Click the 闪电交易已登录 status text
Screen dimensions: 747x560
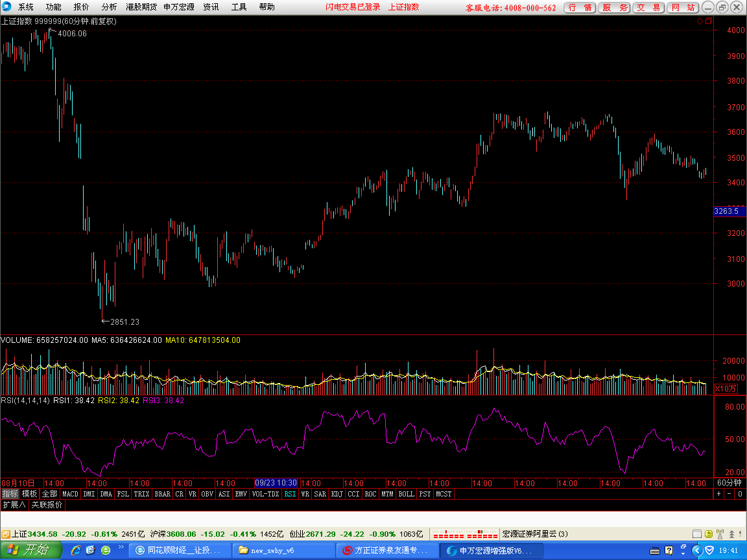pyautogui.click(x=353, y=7)
